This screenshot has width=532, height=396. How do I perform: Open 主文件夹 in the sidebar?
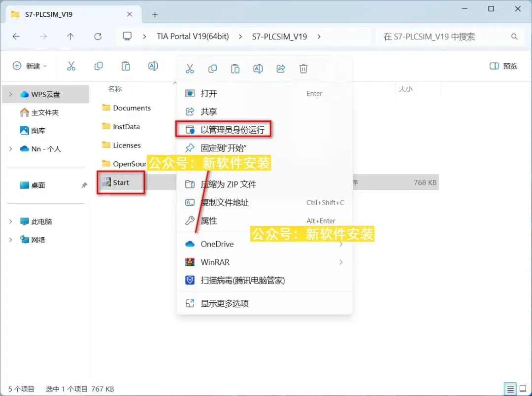[x=39, y=112]
